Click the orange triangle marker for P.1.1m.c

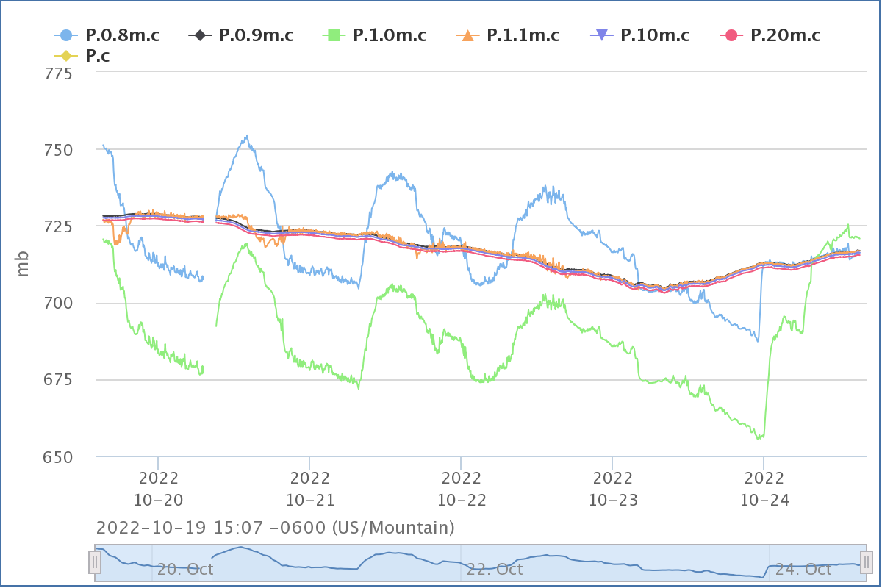point(467,35)
